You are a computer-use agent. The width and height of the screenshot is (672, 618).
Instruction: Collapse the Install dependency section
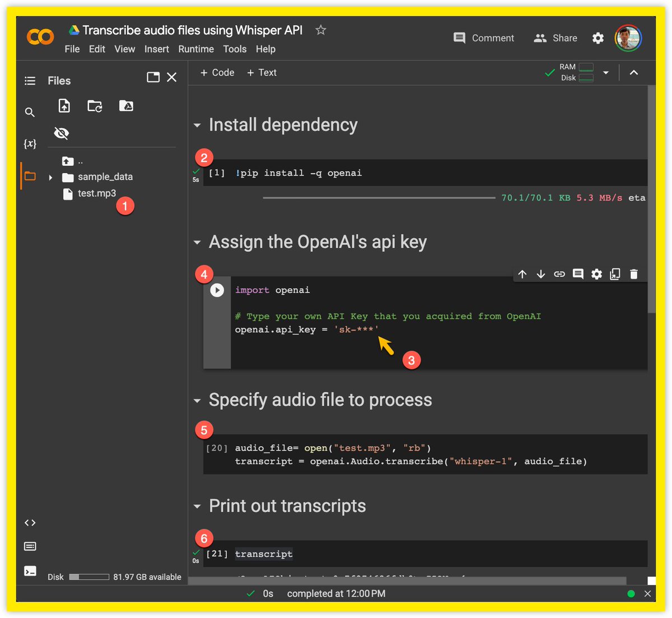(x=197, y=126)
